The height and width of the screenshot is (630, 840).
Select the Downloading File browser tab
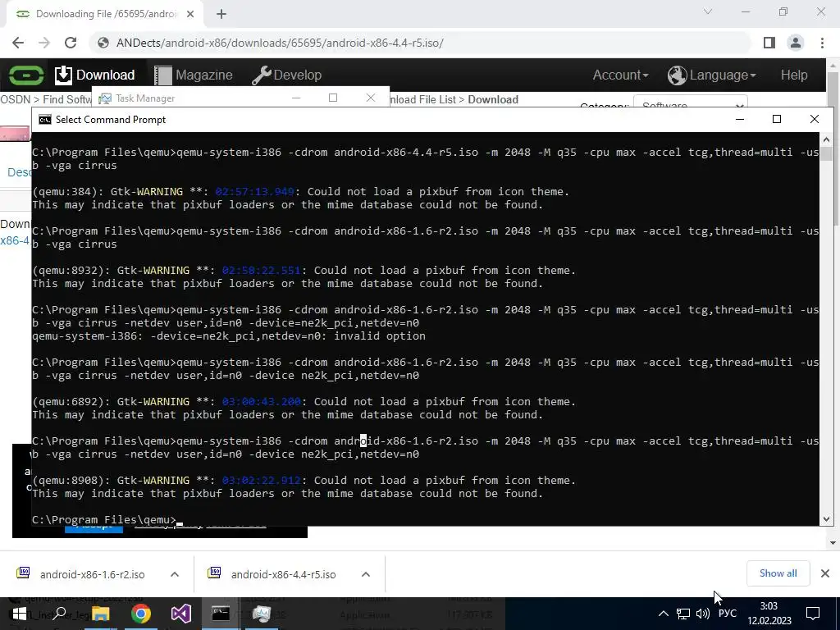[104, 14]
